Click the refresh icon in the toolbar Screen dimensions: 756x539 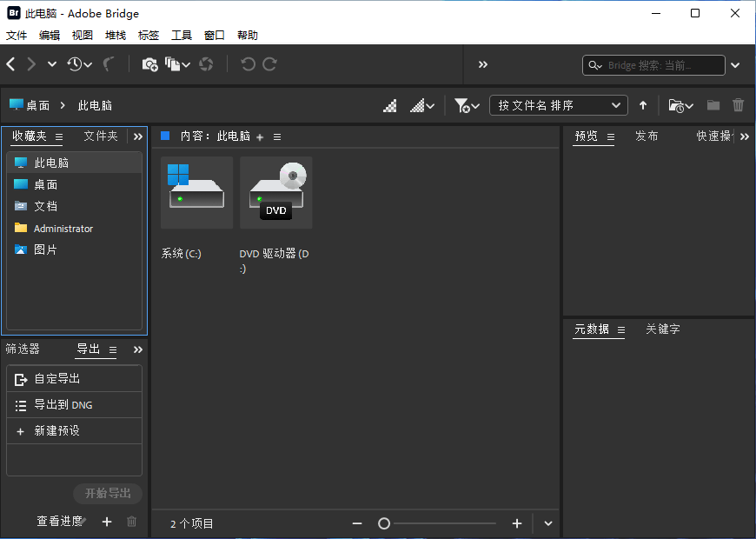pos(206,63)
